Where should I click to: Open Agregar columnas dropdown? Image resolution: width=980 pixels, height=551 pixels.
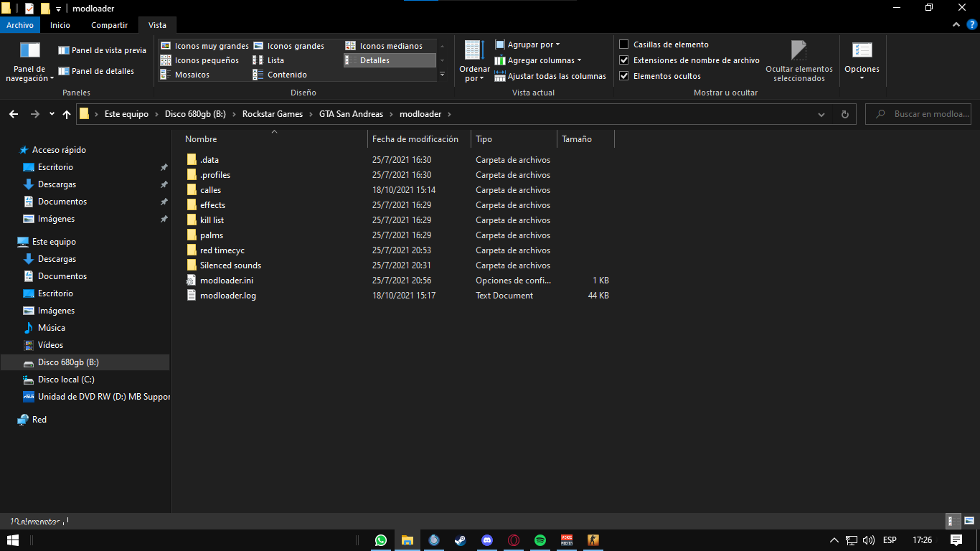[x=538, y=60]
